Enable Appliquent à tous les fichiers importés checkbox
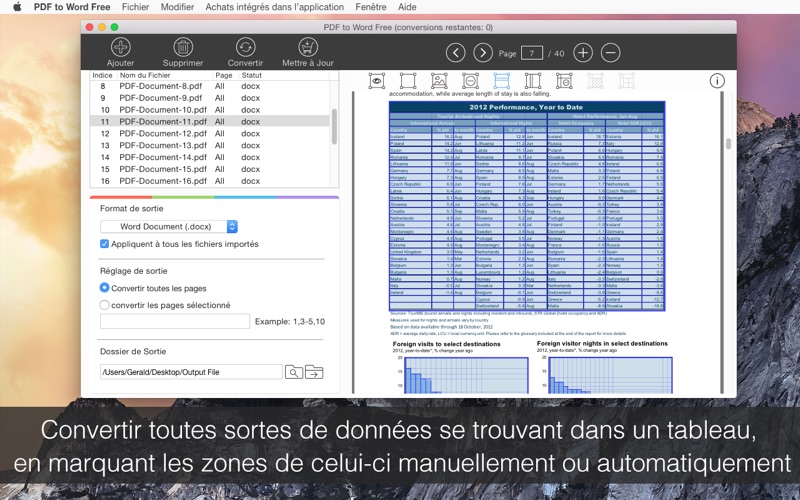 click(105, 244)
